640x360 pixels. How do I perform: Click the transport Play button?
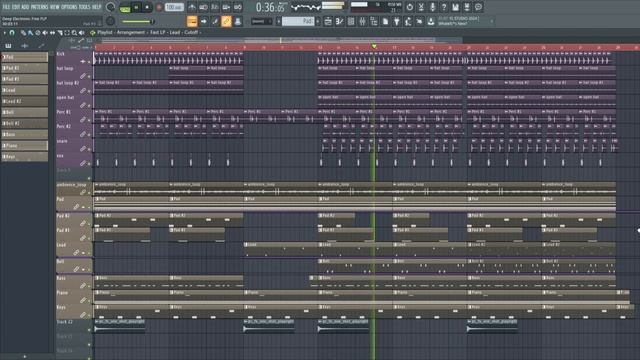(136, 7)
